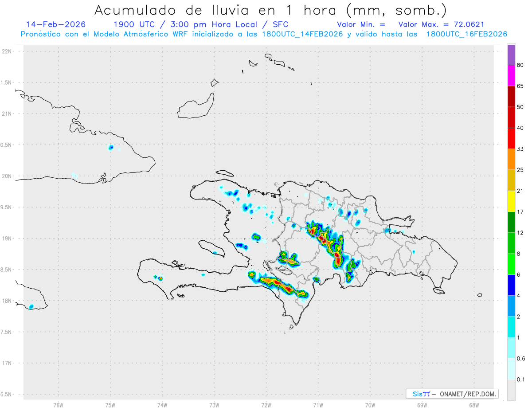
Task: Click the legend value '65'
Action: click(520, 86)
